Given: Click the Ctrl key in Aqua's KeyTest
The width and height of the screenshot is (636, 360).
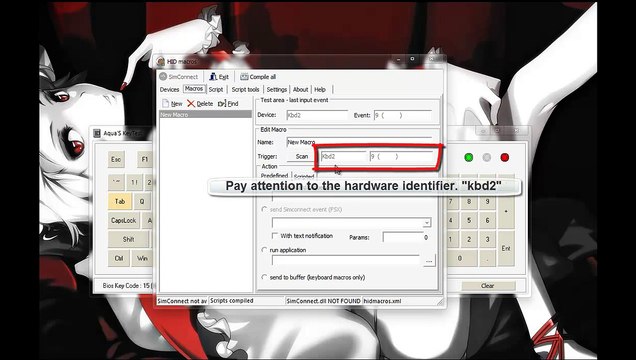Looking at the screenshot, I should (x=118, y=258).
